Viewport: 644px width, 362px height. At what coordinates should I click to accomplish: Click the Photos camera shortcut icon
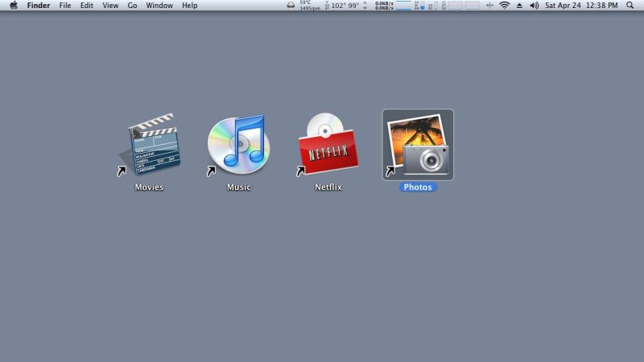pyautogui.click(x=418, y=145)
